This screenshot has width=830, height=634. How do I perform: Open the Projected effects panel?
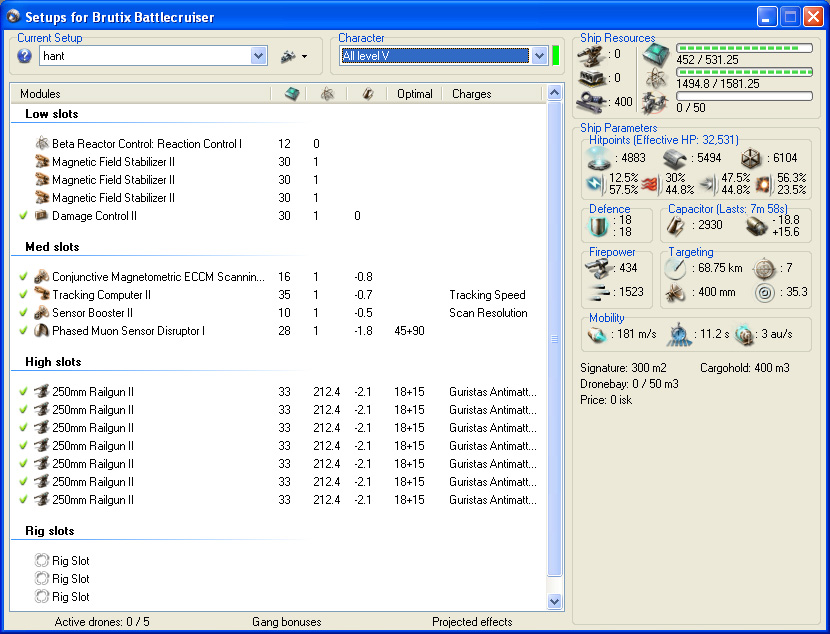click(x=472, y=622)
